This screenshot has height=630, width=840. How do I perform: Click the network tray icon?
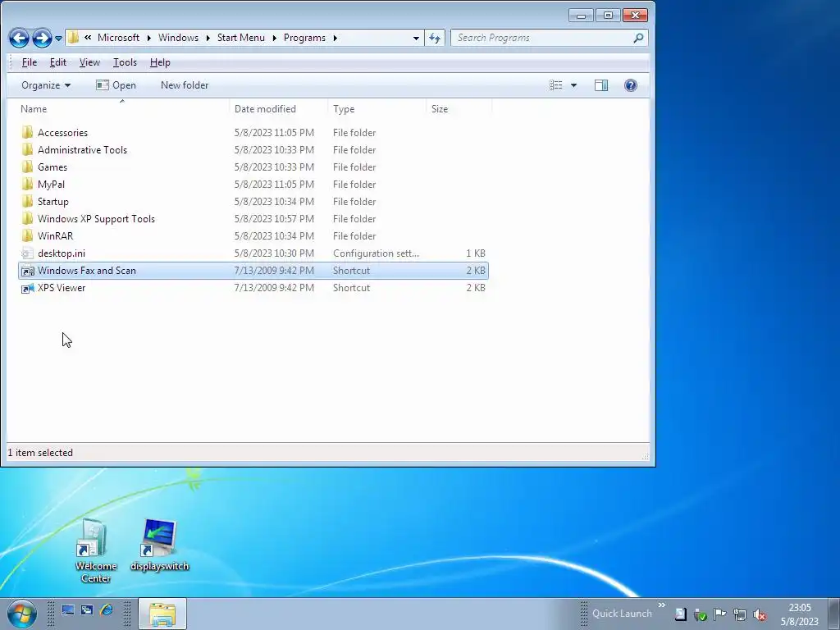click(740, 614)
